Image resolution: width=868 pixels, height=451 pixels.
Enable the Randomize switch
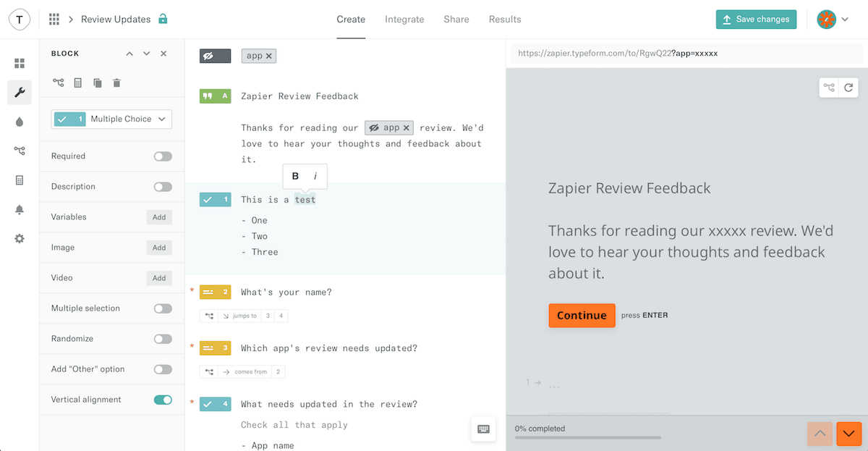coord(163,339)
